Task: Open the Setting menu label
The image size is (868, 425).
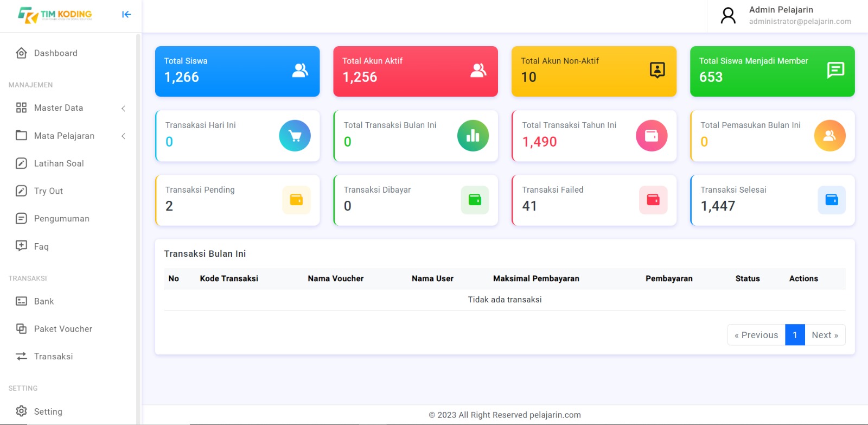Action: coord(48,411)
